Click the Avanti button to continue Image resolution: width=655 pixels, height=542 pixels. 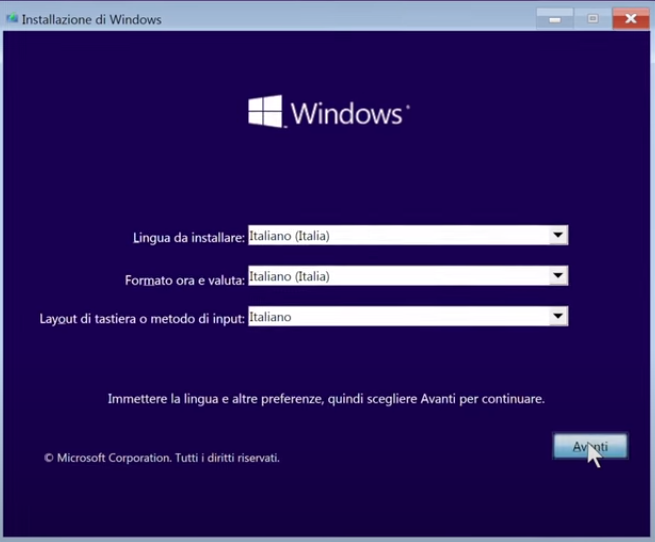click(590, 446)
